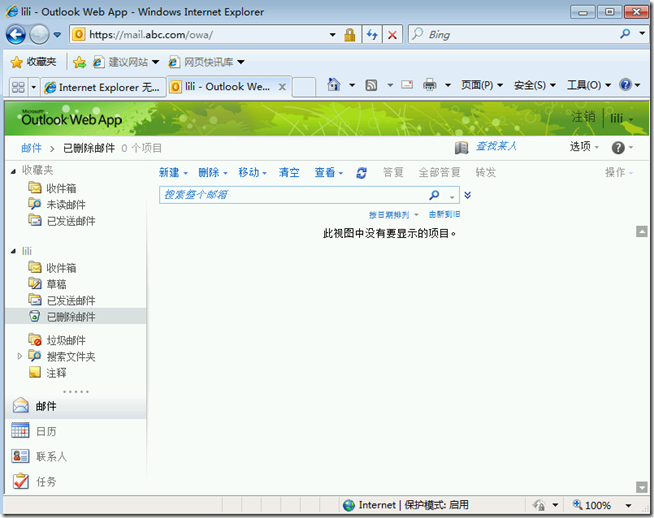Select 草稿 drafts folder

click(x=47, y=284)
